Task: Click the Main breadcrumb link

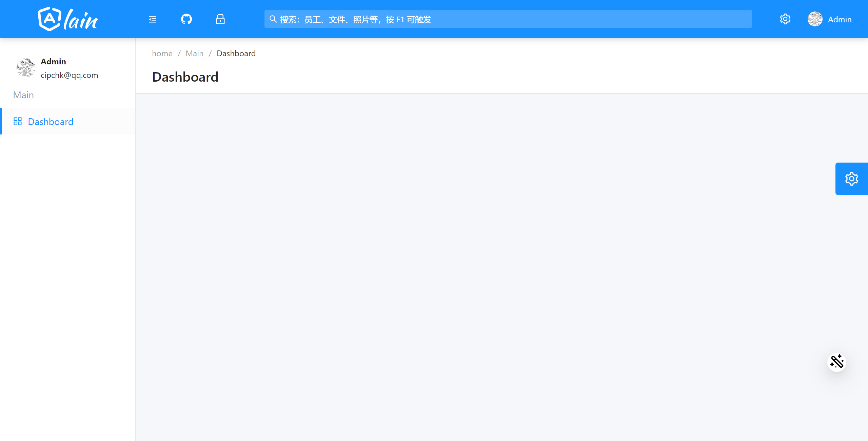Action: (x=195, y=54)
